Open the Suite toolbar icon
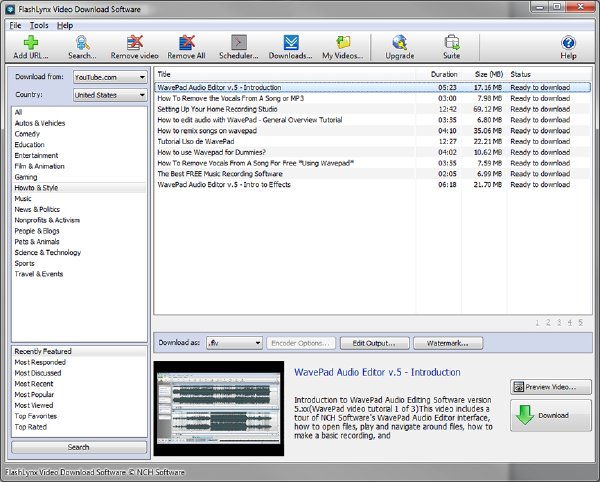600x482 pixels. point(452,42)
